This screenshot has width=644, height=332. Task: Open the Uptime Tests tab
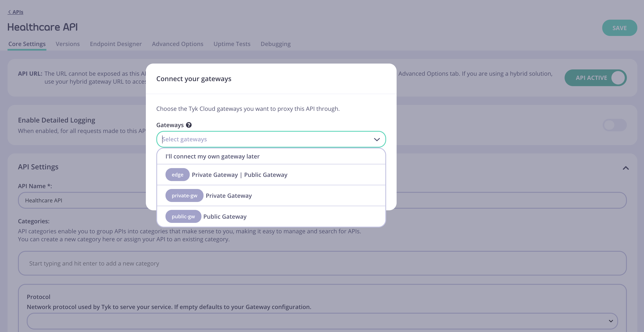232,44
